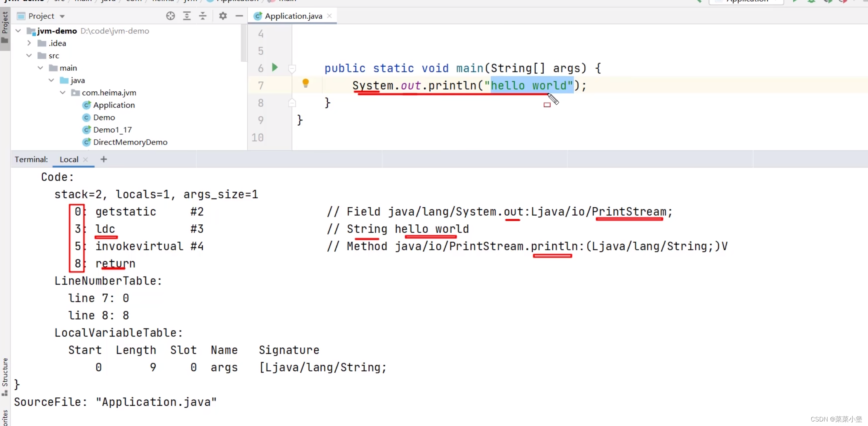Screen dimensions: 868x426
Task: Toggle the fold end marker at line 8
Action: coord(292,103)
